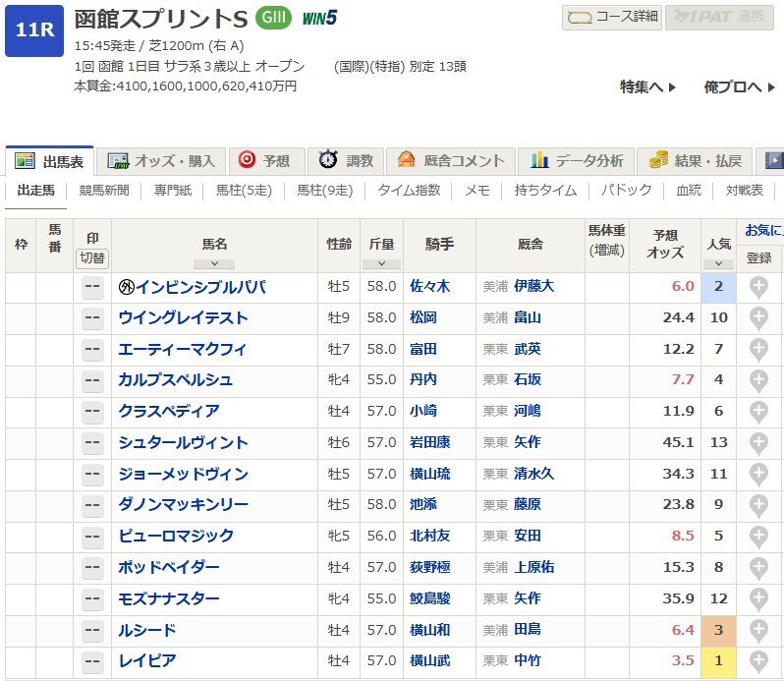Click the yellow popularity 1 cell
The width and height of the screenshot is (784, 681).
pyautogui.click(x=718, y=661)
